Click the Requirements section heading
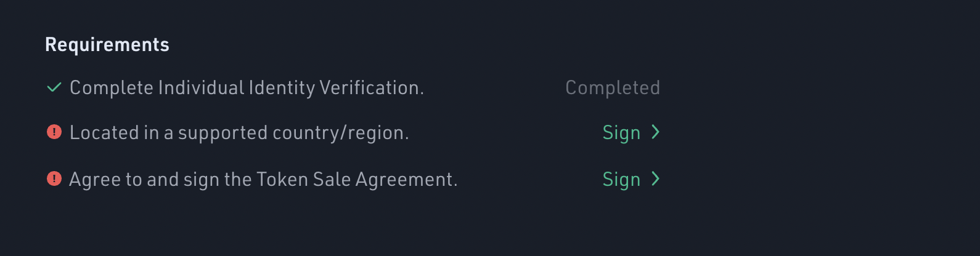This screenshot has width=980, height=256. pyautogui.click(x=107, y=45)
